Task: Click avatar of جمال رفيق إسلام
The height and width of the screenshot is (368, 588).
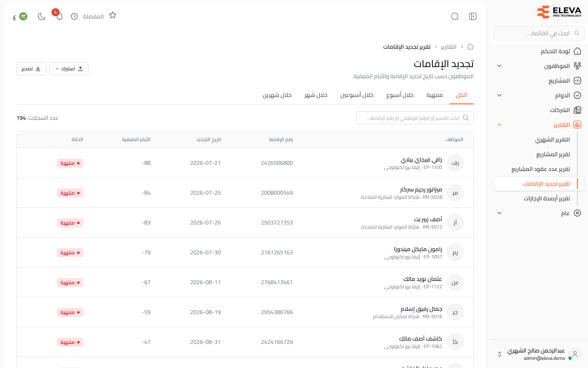Action: pyautogui.click(x=455, y=312)
